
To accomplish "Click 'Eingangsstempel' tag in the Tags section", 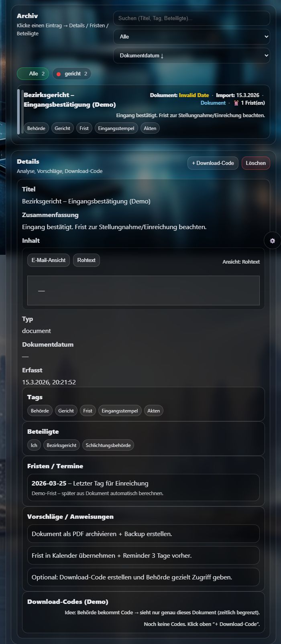I will coord(120,411).
